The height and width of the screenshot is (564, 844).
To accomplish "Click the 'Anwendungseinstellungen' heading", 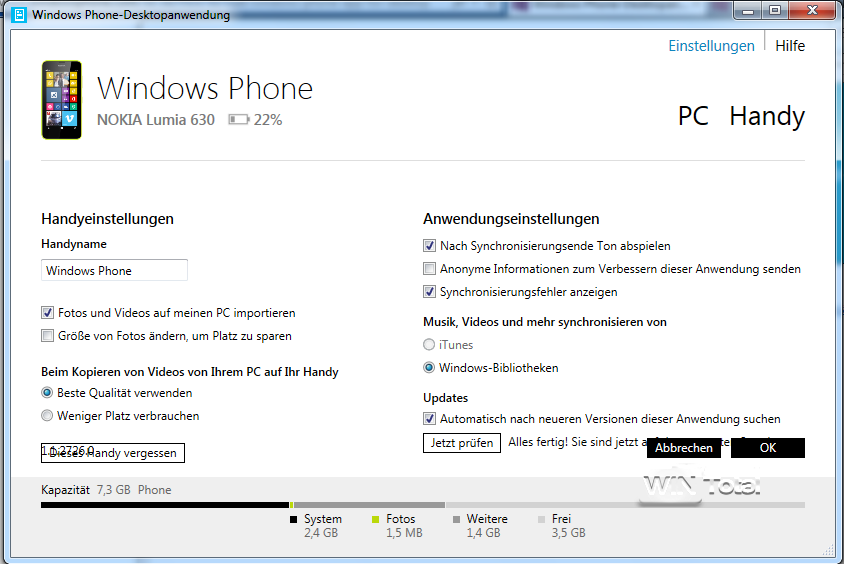I will [x=511, y=219].
